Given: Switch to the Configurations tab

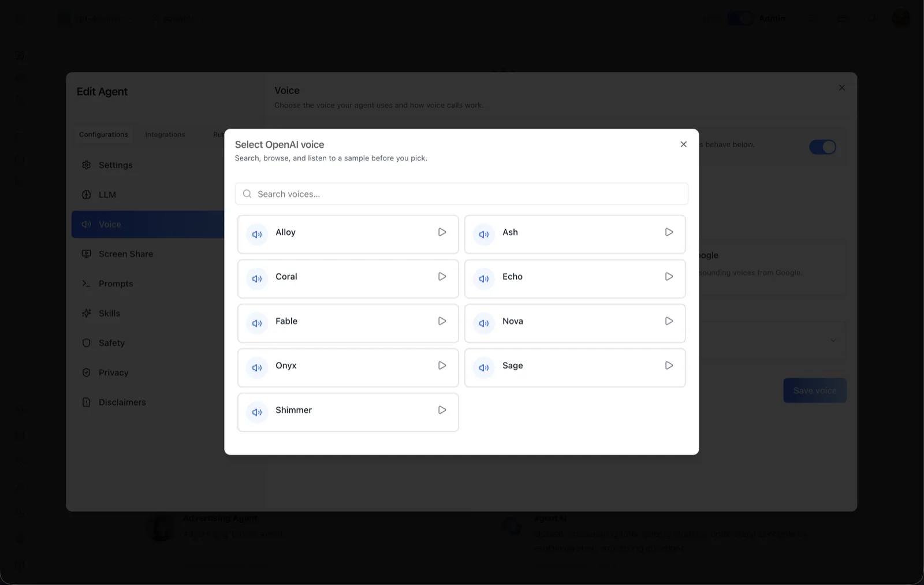Looking at the screenshot, I should point(103,135).
